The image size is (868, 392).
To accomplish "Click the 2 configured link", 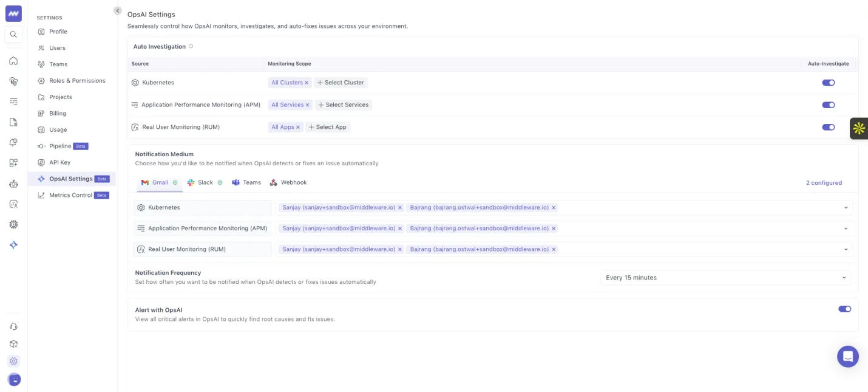I will (824, 183).
